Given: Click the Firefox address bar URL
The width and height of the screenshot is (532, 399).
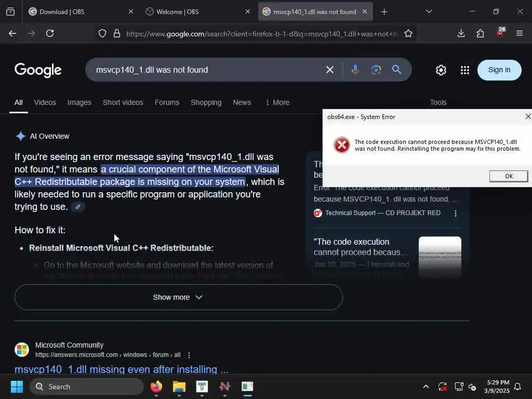Looking at the screenshot, I should 261,34.
